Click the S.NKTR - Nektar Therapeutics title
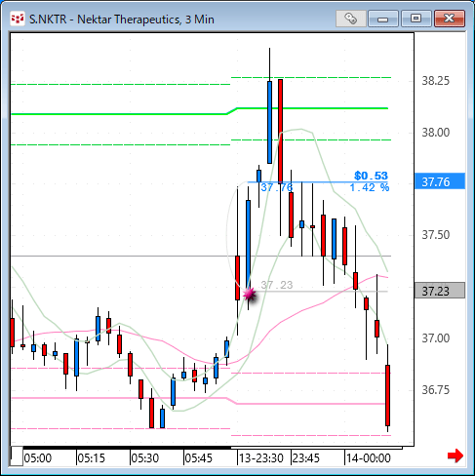The image size is (475, 476). click(x=122, y=20)
